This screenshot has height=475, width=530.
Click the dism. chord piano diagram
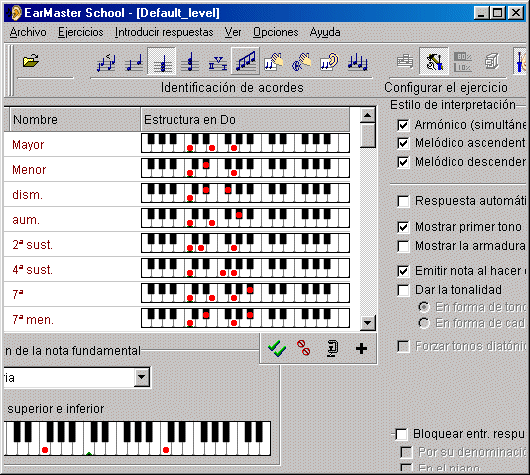(245, 193)
